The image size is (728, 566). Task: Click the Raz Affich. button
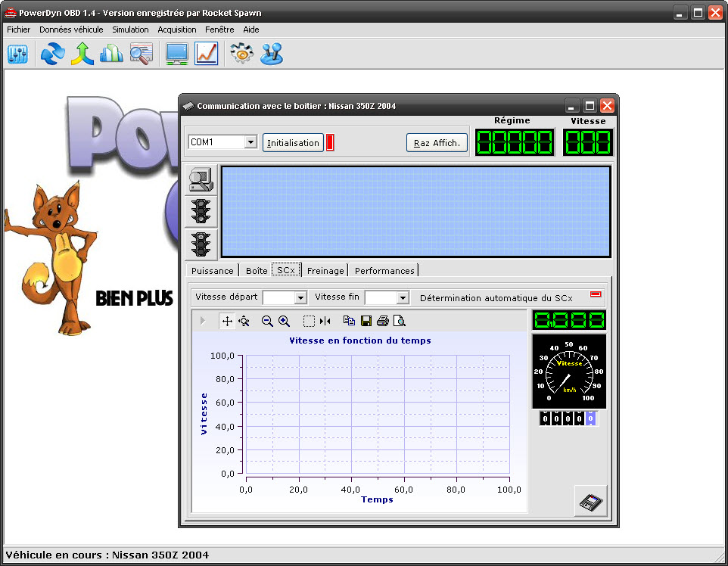click(x=437, y=143)
